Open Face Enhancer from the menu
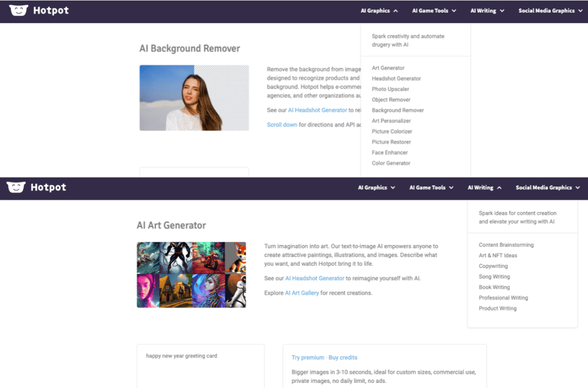Viewport: 588px width, 388px height. [x=390, y=153]
